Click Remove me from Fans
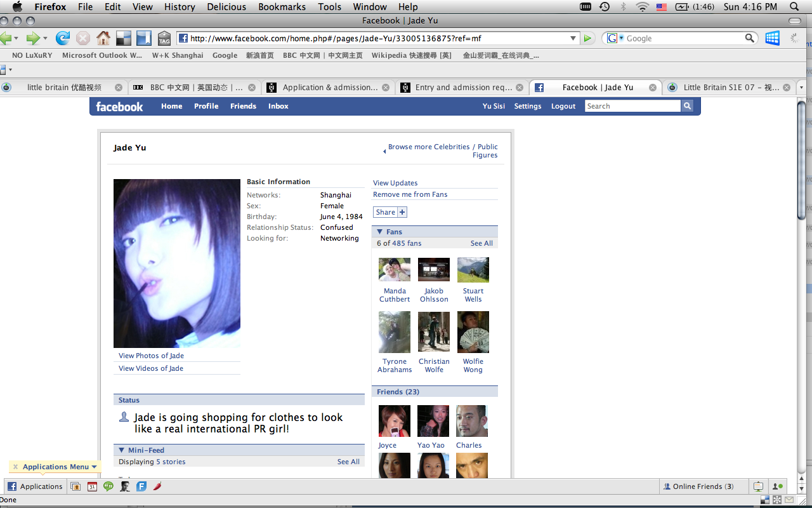The image size is (812, 508). tap(410, 194)
